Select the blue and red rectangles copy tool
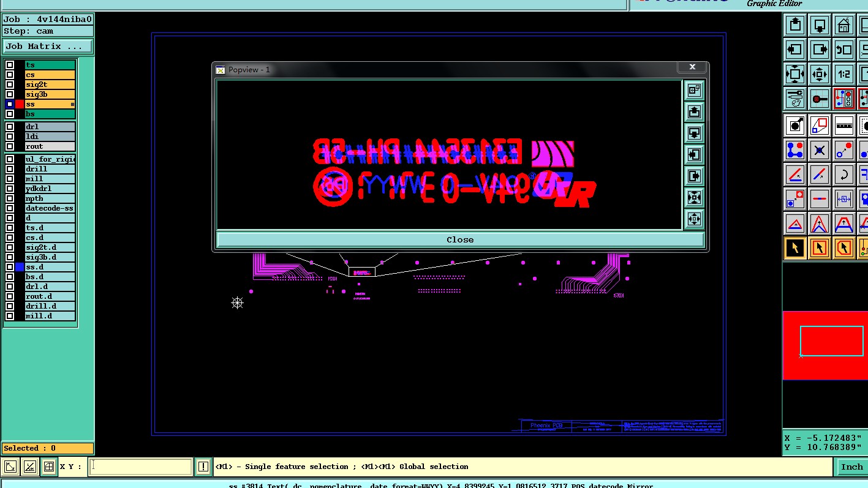 (820, 126)
